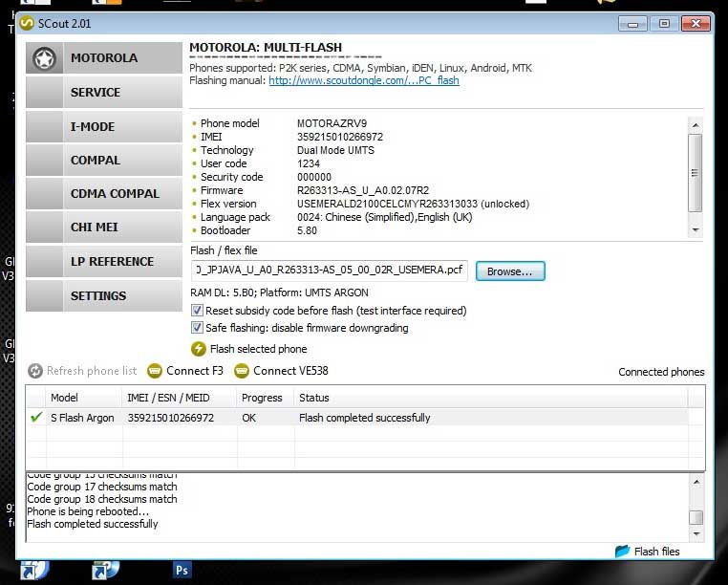Click the Flash completed successfully status cell in the phone table
Viewport: 728px width, 585px height.
pos(364,418)
